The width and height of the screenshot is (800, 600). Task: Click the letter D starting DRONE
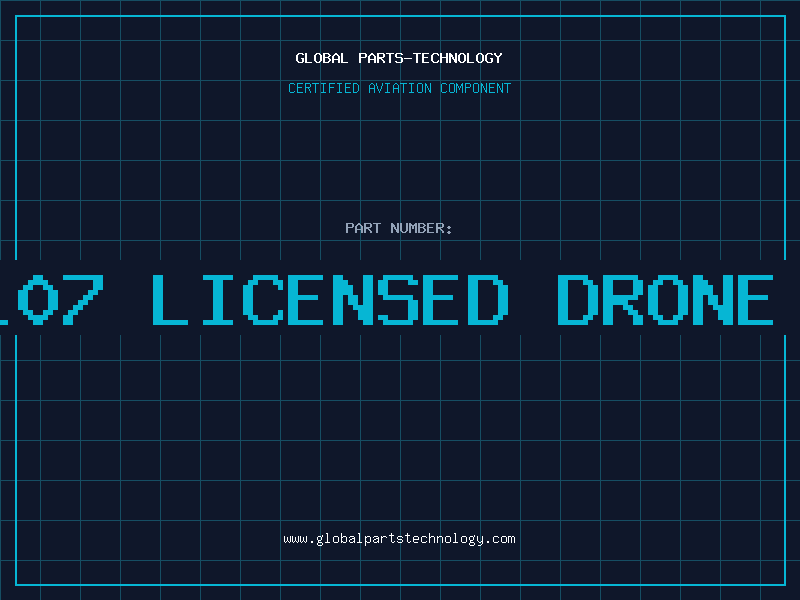(x=577, y=299)
